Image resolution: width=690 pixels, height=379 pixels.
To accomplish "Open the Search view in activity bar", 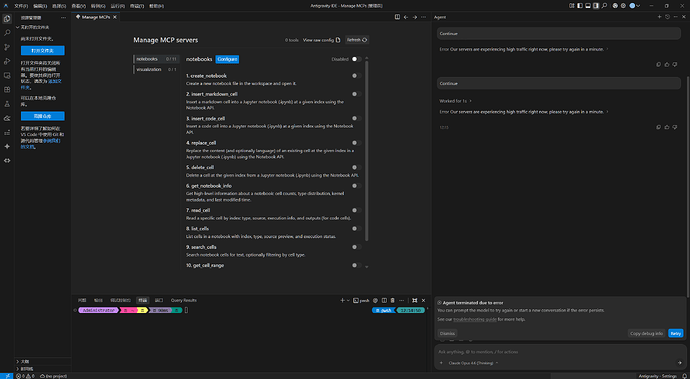I will pyautogui.click(x=7, y=33).
